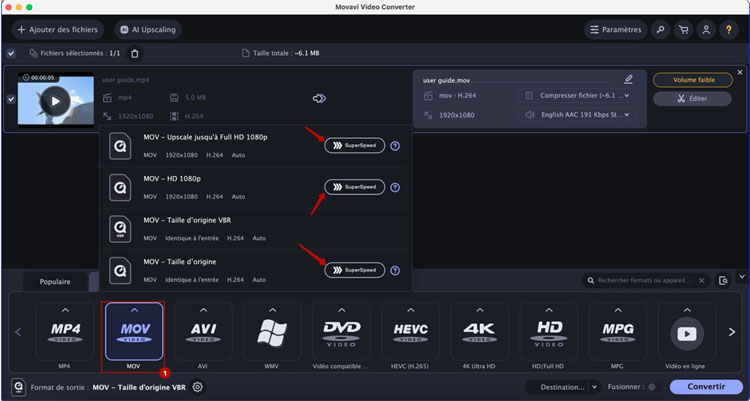Click SuperSpeed badge on MOV – Taille d'origine
The image size is (750, 401).
pyautogui.click(x=354, y=270)
